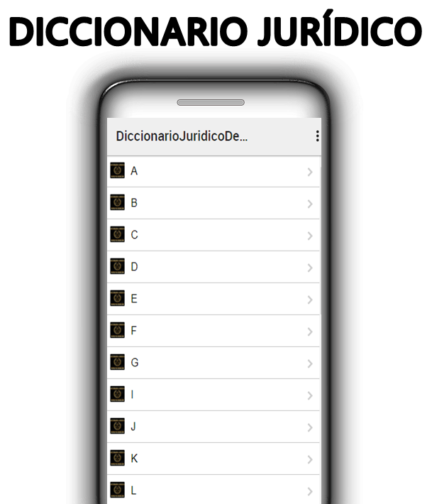Tap the book icon beside letter E
Screen dimensions: 427x504
point(117,298)
